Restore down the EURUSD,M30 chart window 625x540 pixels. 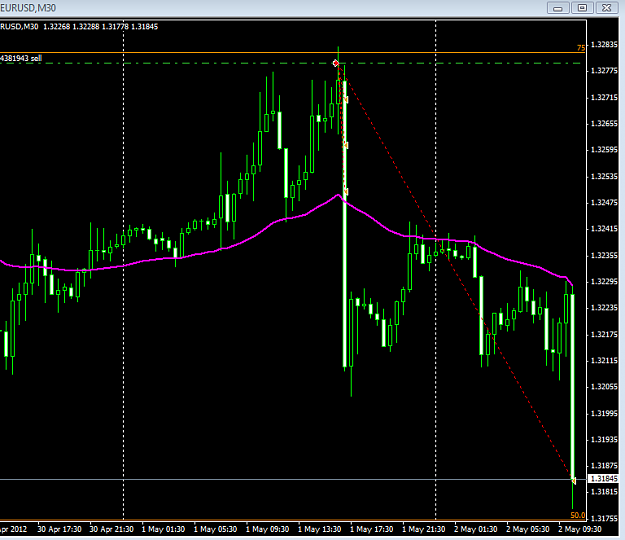[x=582, y=8]
